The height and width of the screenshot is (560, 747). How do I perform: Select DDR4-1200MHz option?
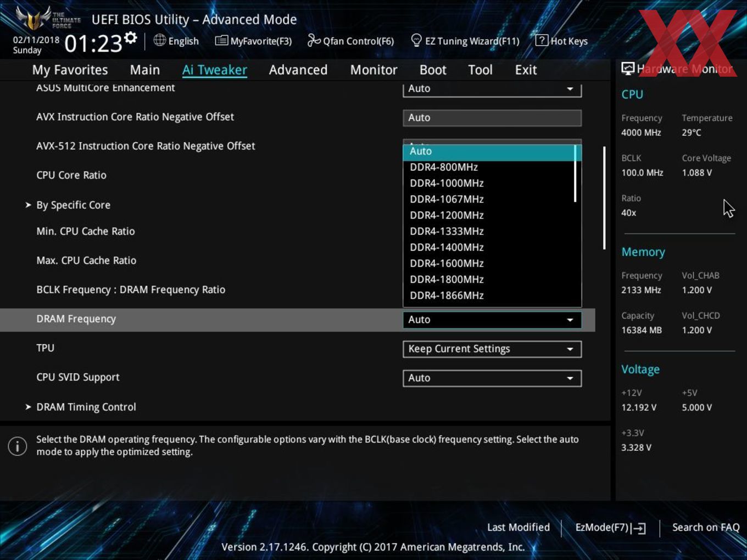tap(488, 215)
